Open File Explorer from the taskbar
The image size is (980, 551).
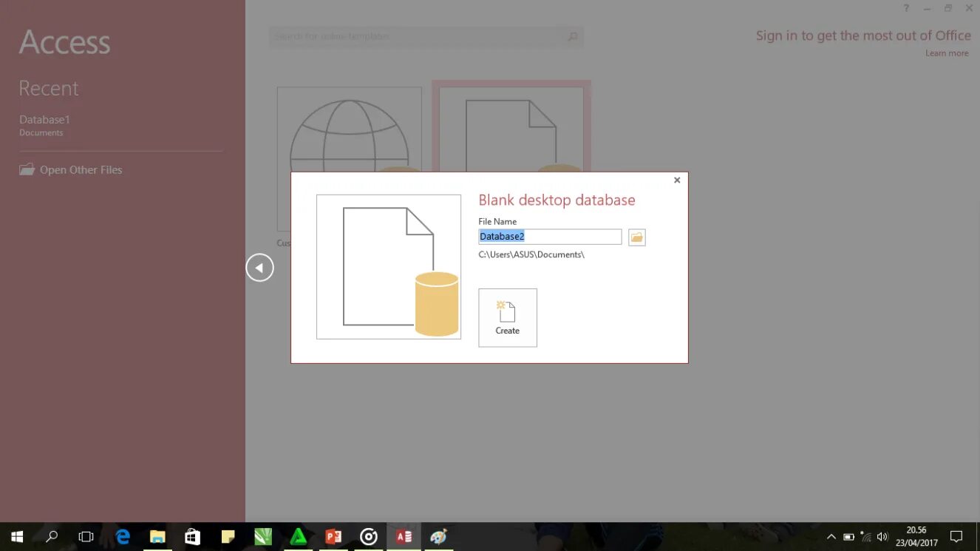click(x=157, y=536)
